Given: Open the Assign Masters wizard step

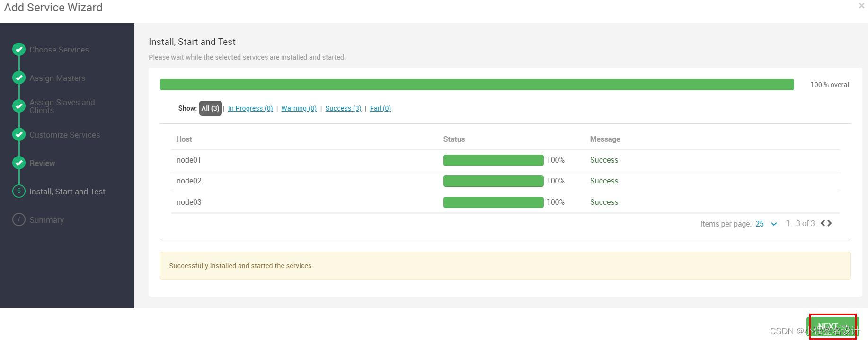Looking at the screenshot, I should click(x=57, y=78).
